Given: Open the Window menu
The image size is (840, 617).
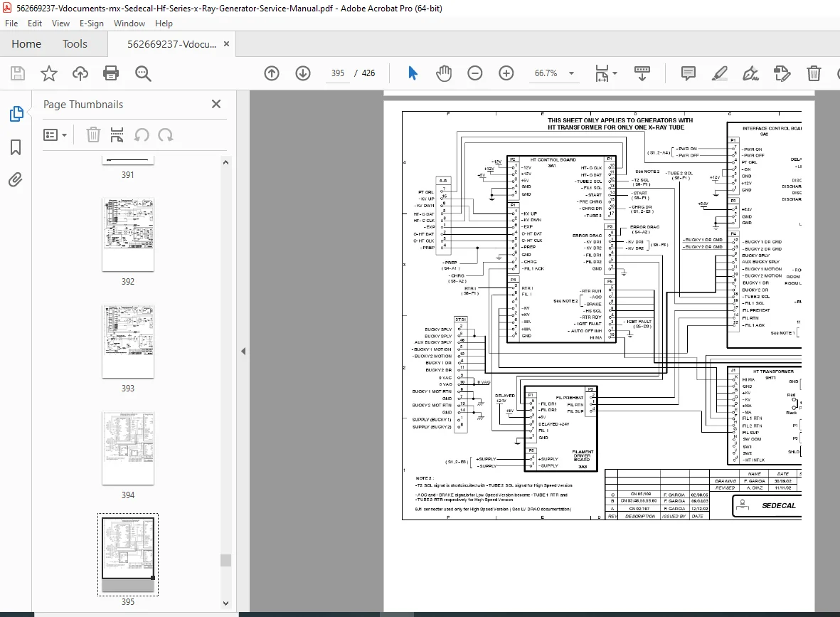Looking at the screenshot, I should point(129,23).
